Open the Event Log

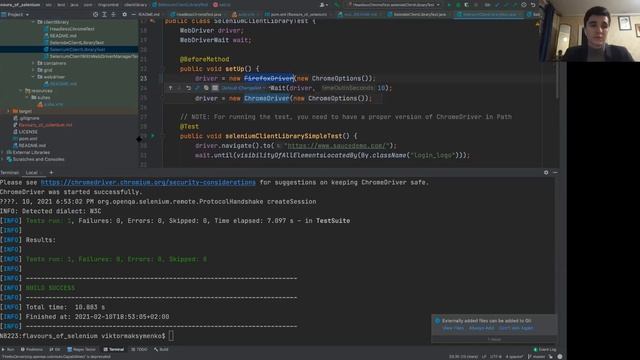tap(545, 349)
